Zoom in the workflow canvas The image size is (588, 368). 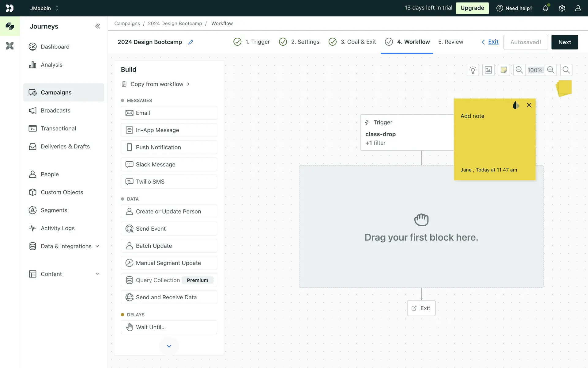tap(551, 70)
